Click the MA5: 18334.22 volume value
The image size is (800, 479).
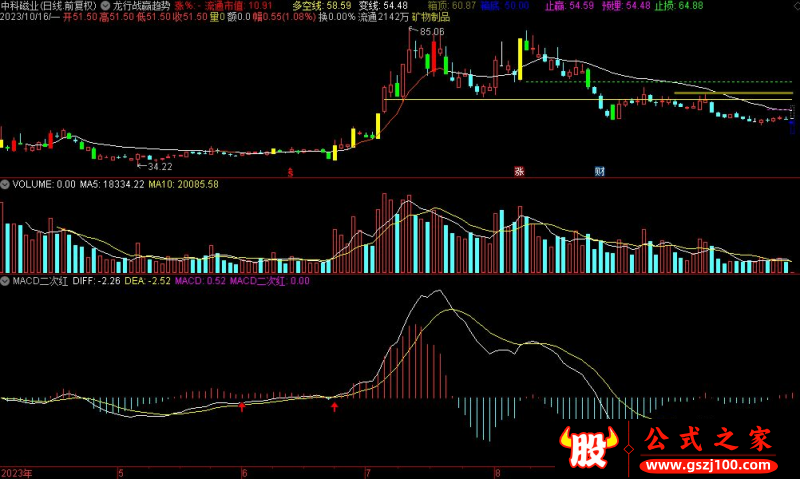tap(112, 184)
